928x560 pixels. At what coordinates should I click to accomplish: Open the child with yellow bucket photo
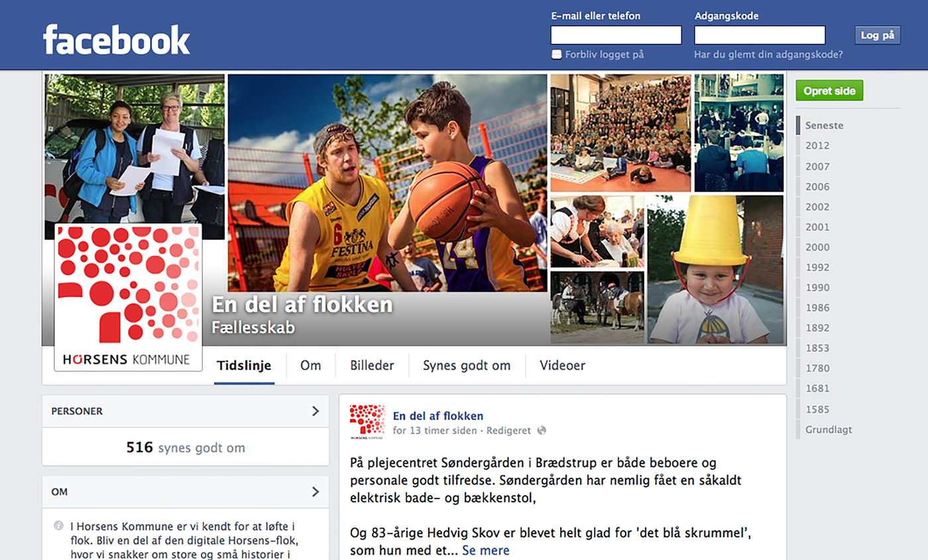pos(715,269)
